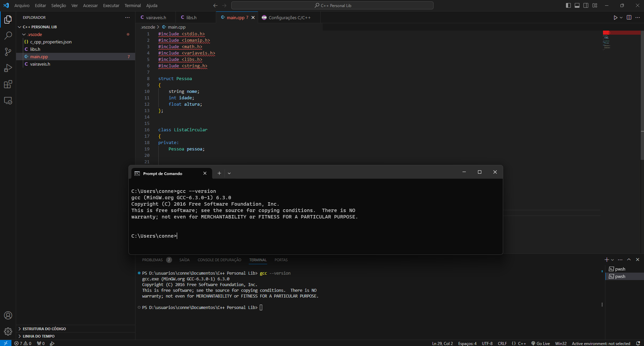This screenshot has width=644, height=346.
Task: Close the terminal panel
Action: coord(638,259)
